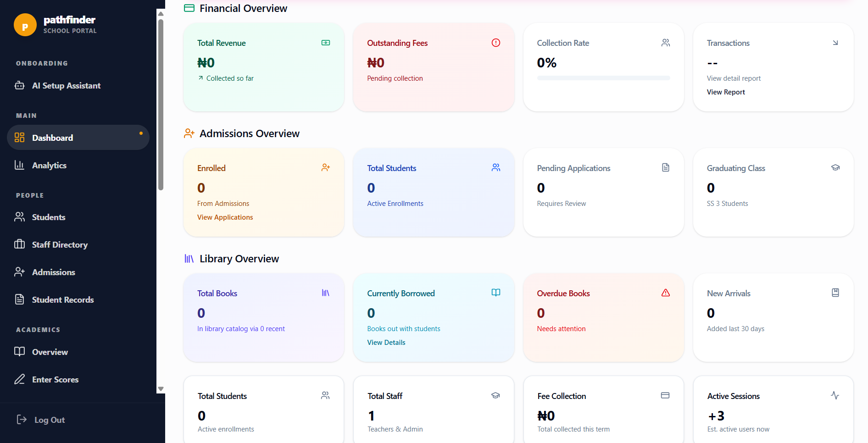The width and height of the screenshot is (868, 443).
Task: Click the Currently Borrowed book icon
Action: (495, 293)
